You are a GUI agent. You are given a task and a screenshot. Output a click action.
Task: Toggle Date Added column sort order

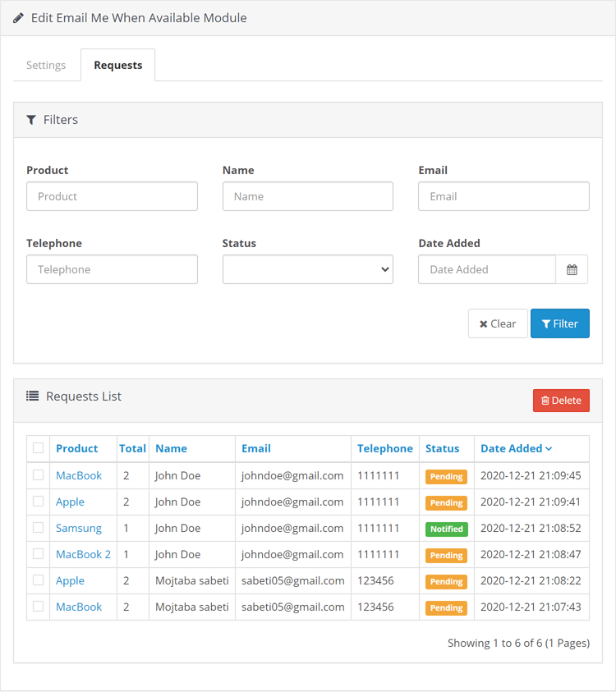(516, 448)
